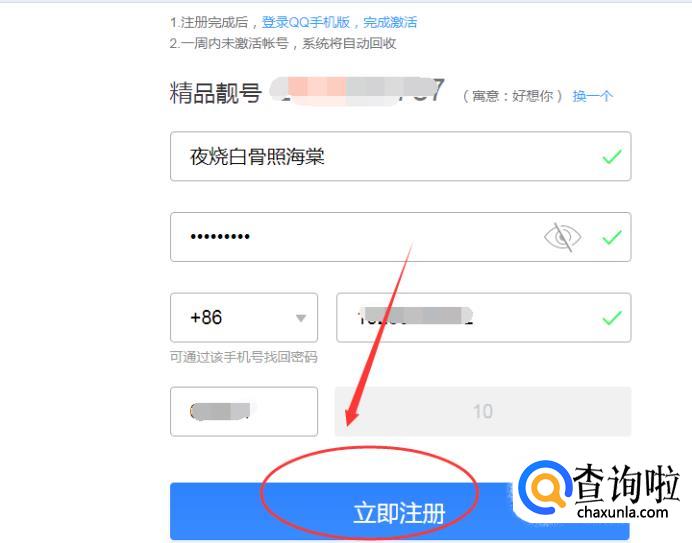692x543 pixels.
Task: Click 换一个 to get another number
Action: pyautogui.click(x=592, y=96)
